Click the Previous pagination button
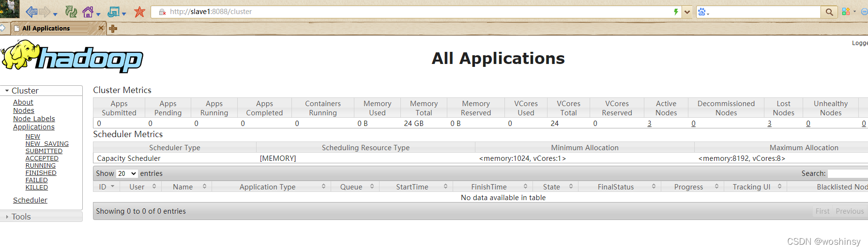 pos(850,211)
